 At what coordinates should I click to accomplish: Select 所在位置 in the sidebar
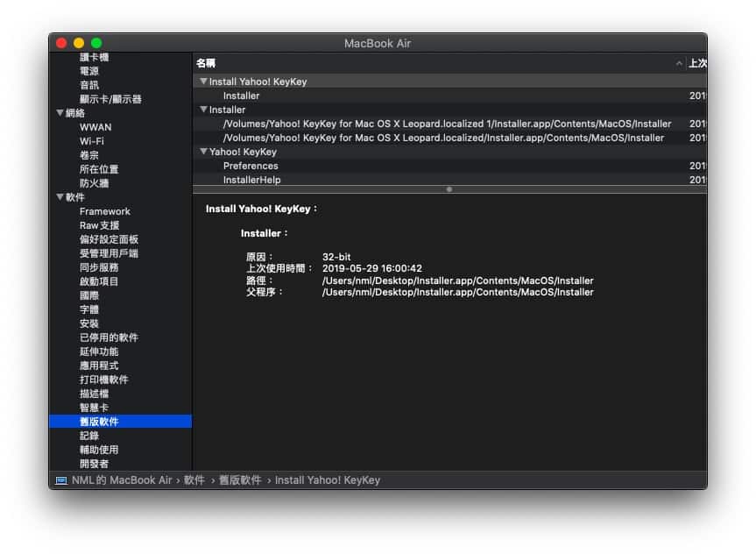[x=99, y=169]
